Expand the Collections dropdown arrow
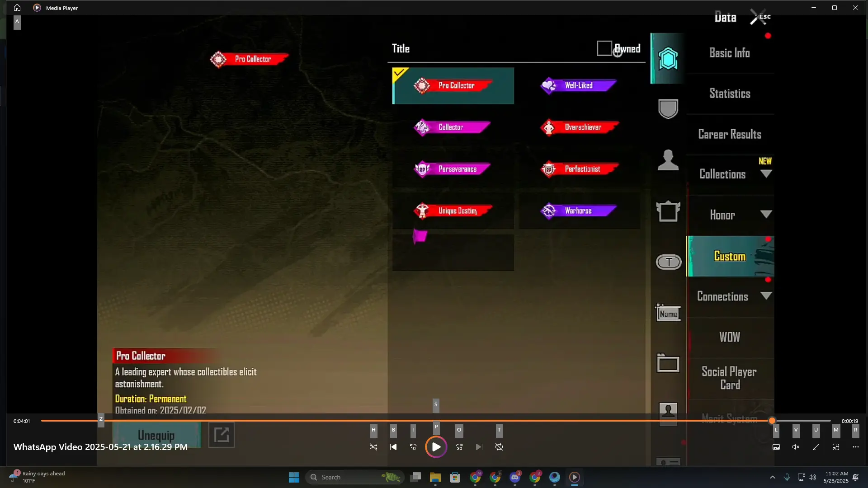Viewport: 868px width, 488px height. pyautogui.click(x=766, y=174)
